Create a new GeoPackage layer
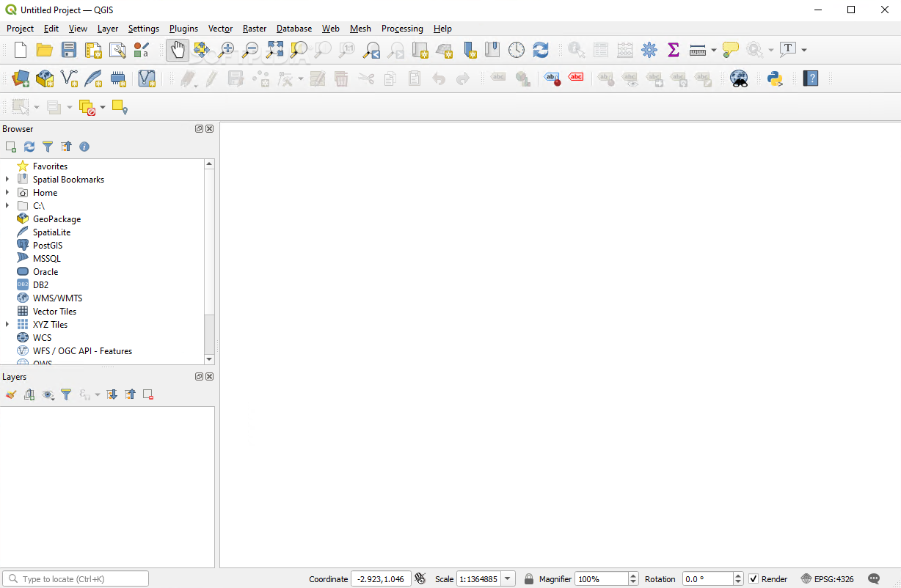This screenshot has height=588, width=901. (45, 78)
